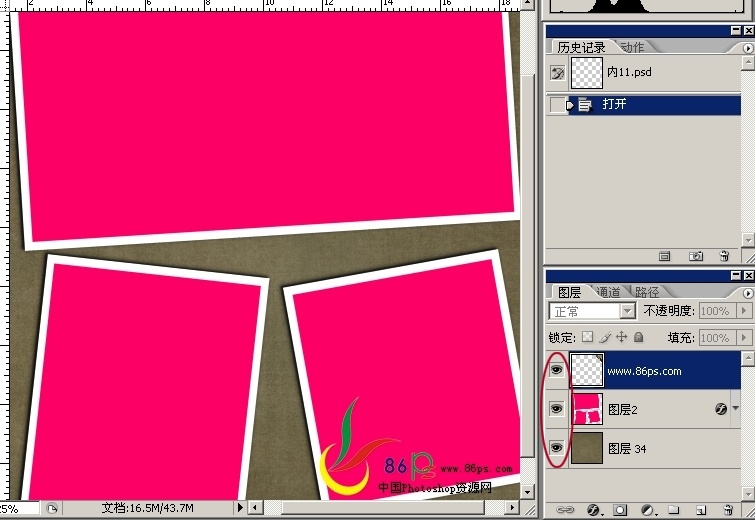
Task: Hide the 图层 34 background layer
Action: tap(557, 448)
